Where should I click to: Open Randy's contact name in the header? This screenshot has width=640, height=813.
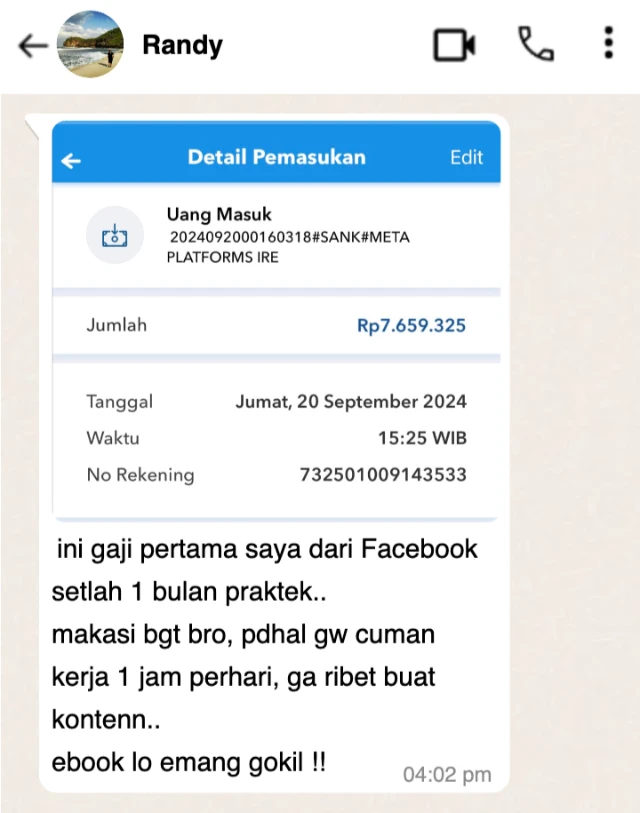click(x=183, y=45)
